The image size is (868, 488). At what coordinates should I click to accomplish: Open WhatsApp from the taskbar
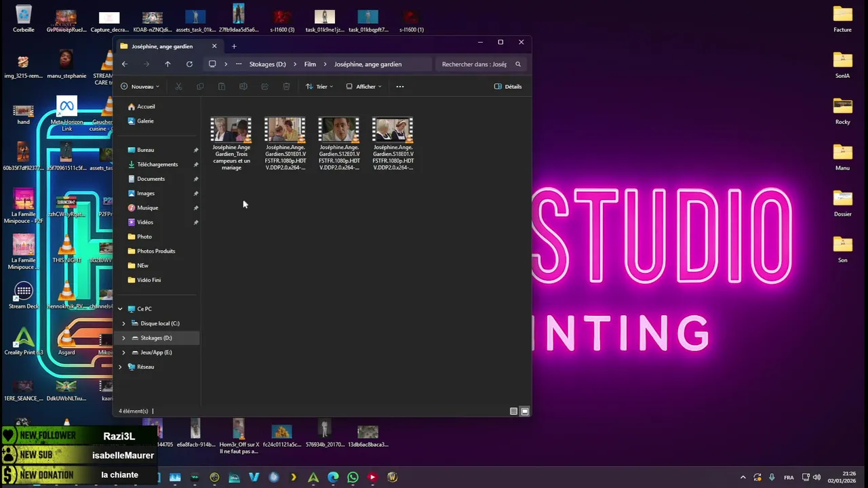[353, 477]
